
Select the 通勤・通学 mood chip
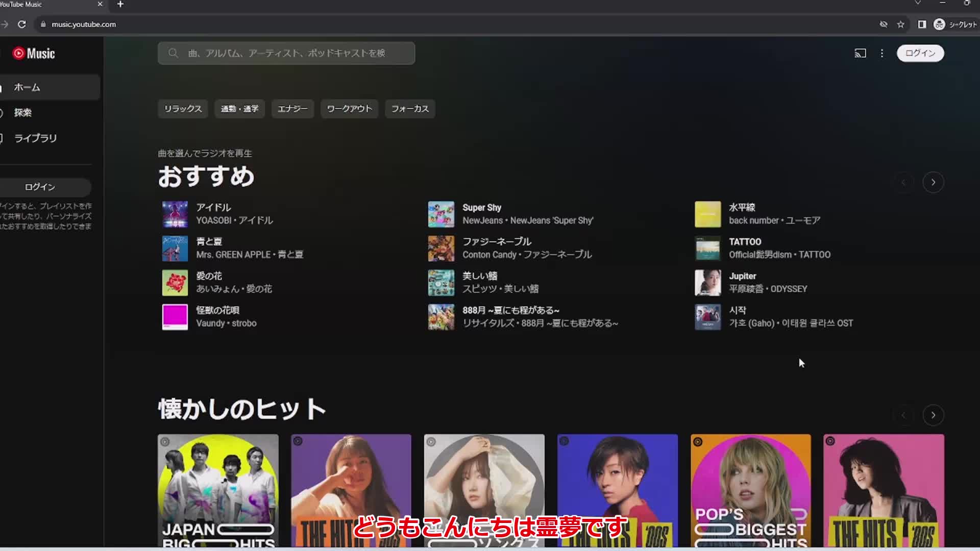tap(239, 109)
